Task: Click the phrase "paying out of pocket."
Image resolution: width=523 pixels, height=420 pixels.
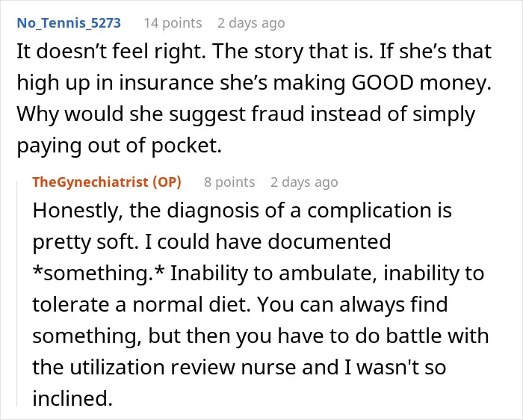Action: tap(120, 146)
